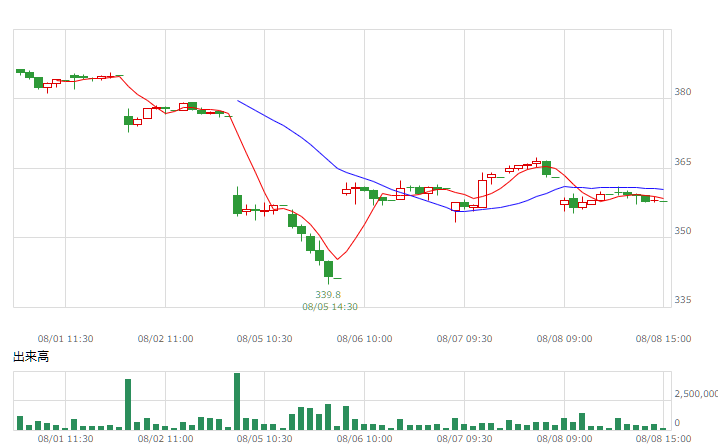Click volume chart date 08/01 11:30
Viewport: 718px width, 448px height.
[x=65, y=439]
